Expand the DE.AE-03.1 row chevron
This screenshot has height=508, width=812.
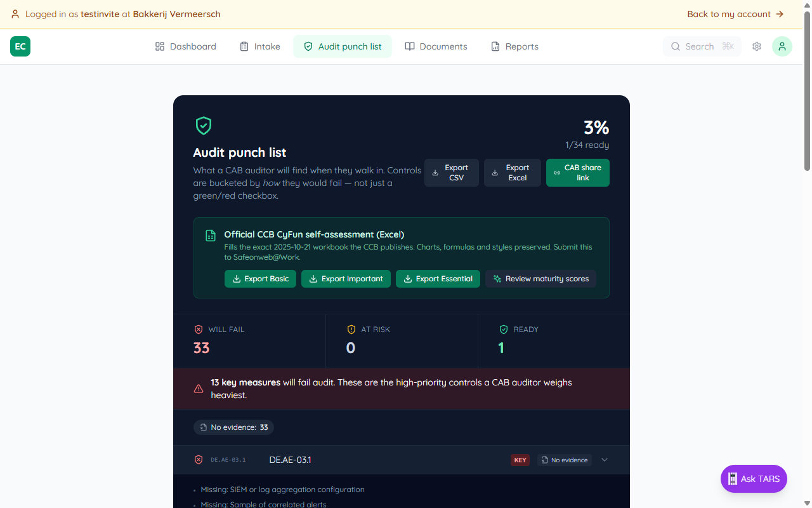click(604, 460)
